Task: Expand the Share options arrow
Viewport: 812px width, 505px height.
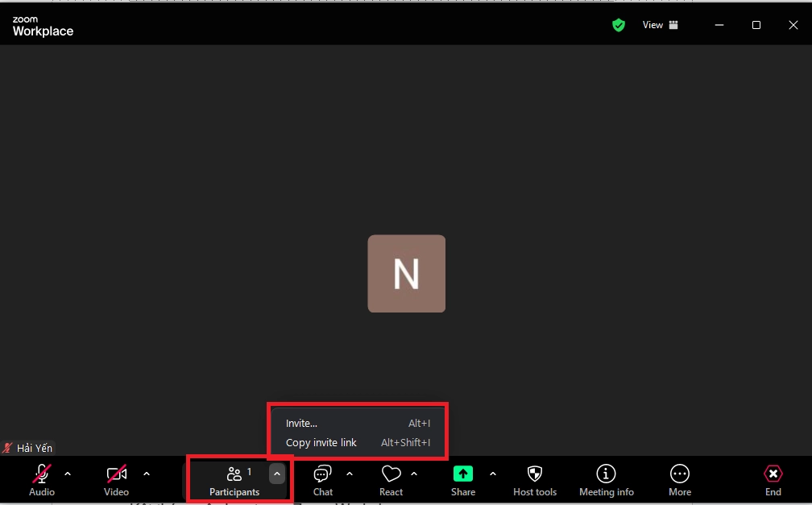Action: (x=493, y=474)
